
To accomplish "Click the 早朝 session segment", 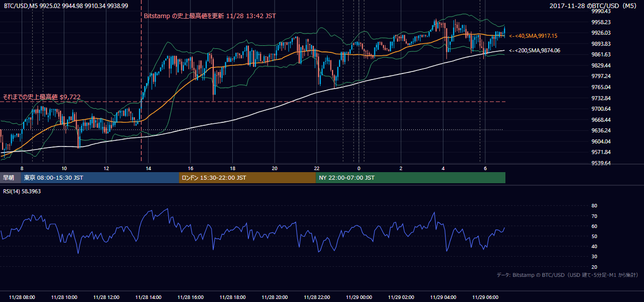I will coord(11,178).
